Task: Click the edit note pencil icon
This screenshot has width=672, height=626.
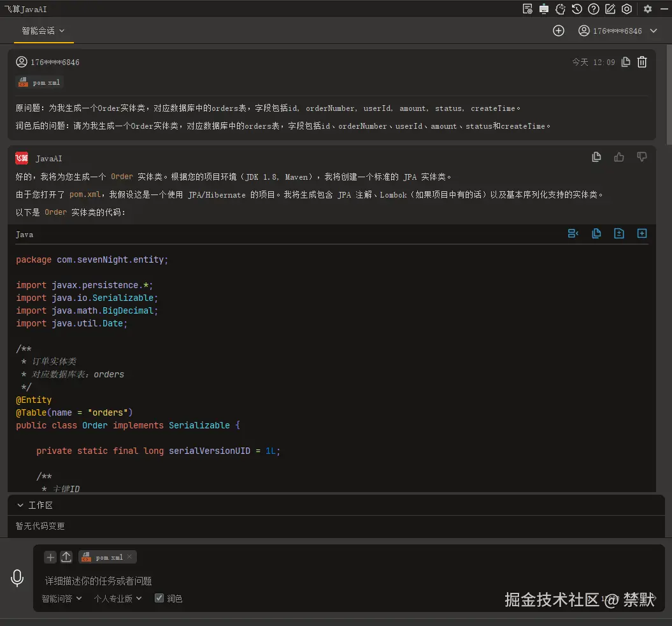Action: point(610,9)
